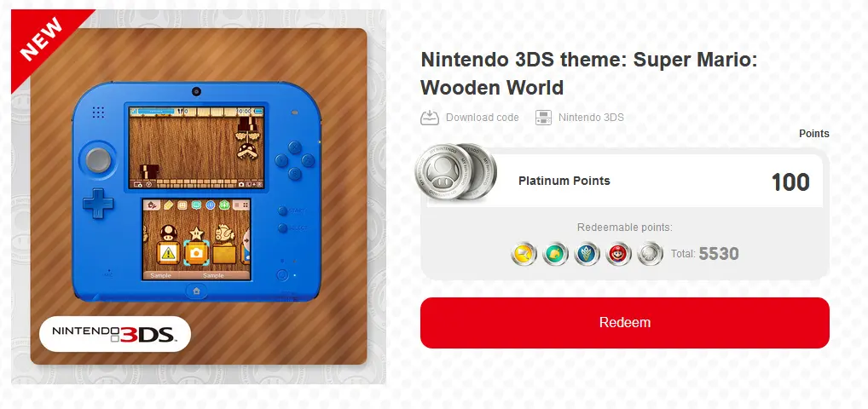868x409 pixels.
Task: Click the Nintendo 3DS platform label
Action: [x=591, y=118]
